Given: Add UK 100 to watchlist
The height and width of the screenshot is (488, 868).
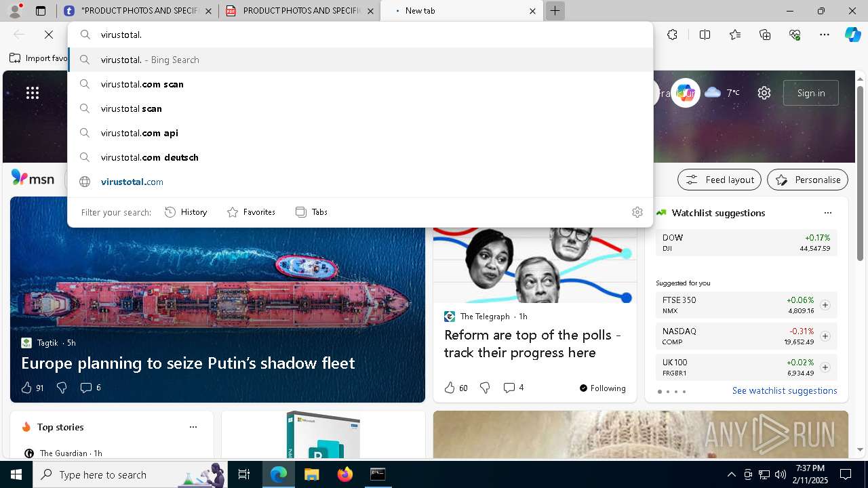Looking at the screenshot, I should (x=825, y=367).
